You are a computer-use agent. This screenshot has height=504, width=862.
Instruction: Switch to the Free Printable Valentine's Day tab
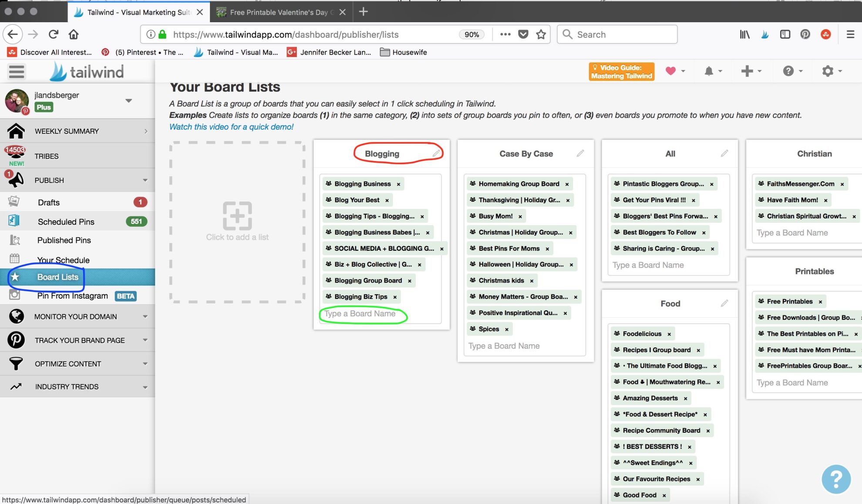(281, 12)
